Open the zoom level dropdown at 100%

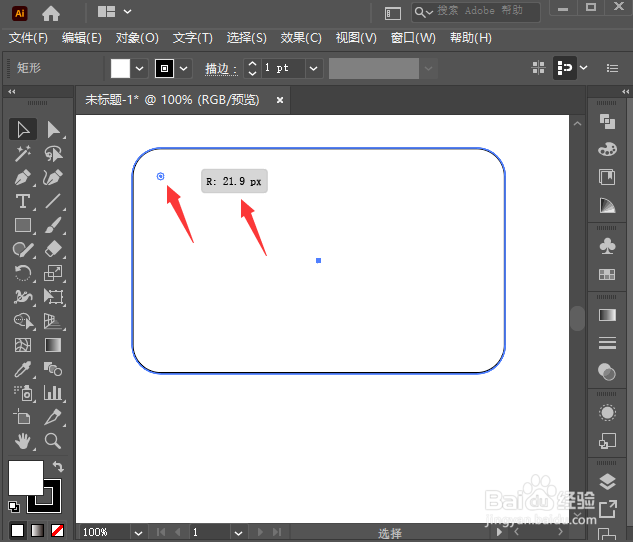click(138, 533)
